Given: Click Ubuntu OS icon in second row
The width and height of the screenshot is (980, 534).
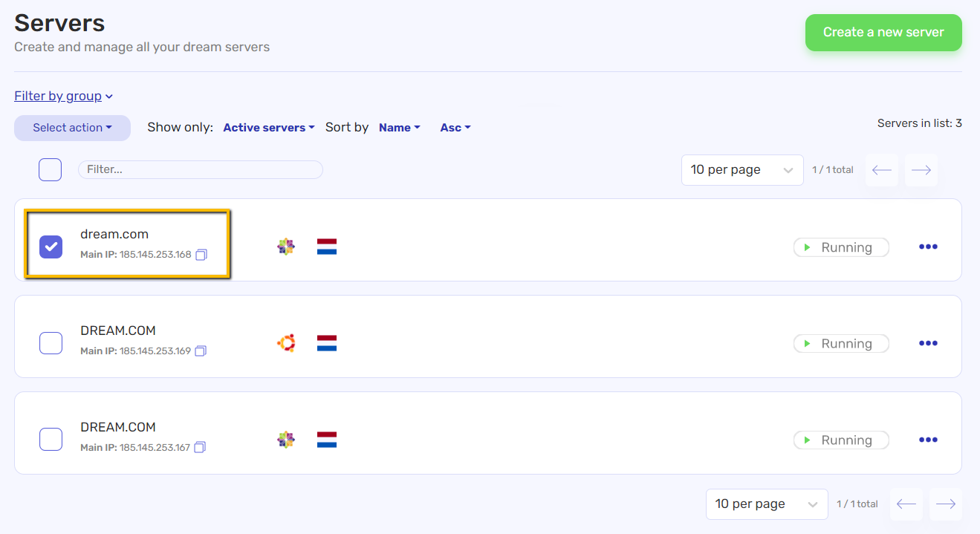Looking at the screenshot, I should pos(286,343).
